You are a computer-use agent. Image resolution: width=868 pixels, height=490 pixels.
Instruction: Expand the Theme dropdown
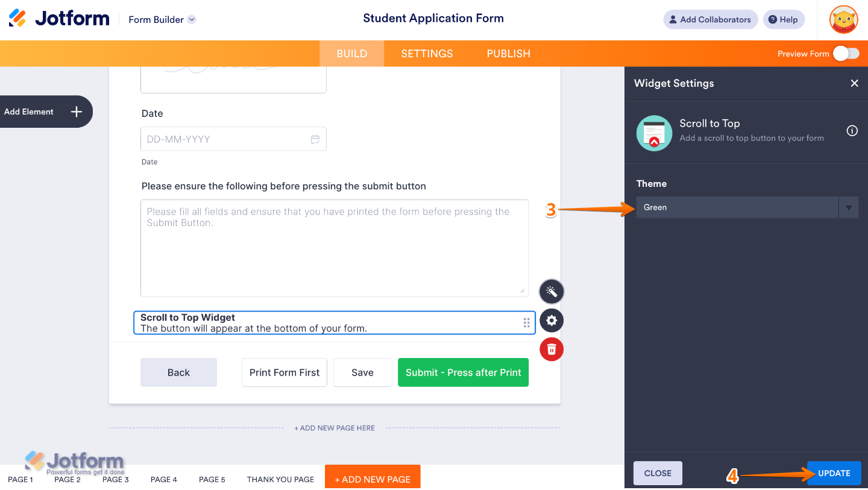(848, 207)
